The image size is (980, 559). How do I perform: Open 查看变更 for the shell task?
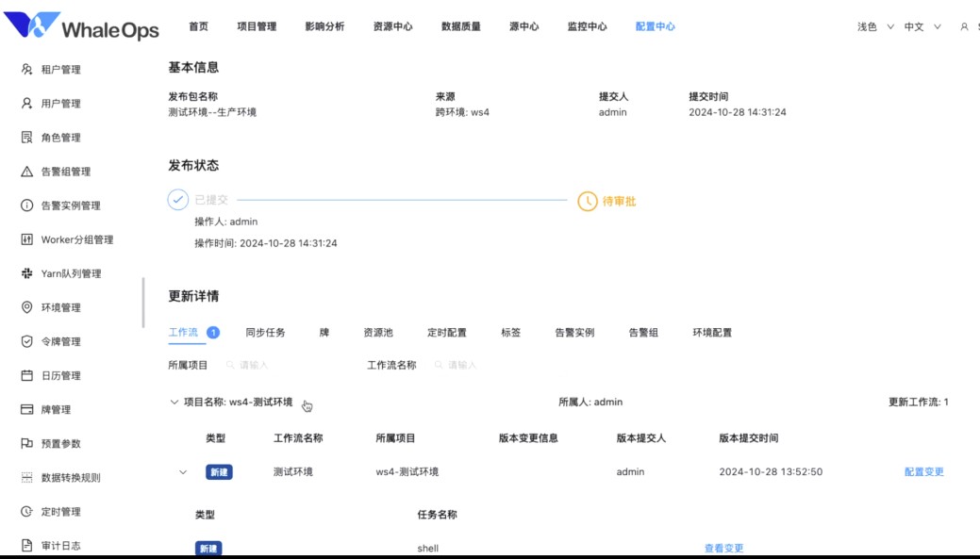coord(723,547)
